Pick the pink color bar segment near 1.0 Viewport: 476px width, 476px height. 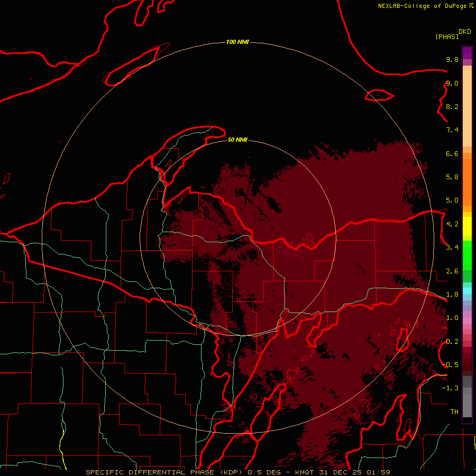(x=467, y=321)
